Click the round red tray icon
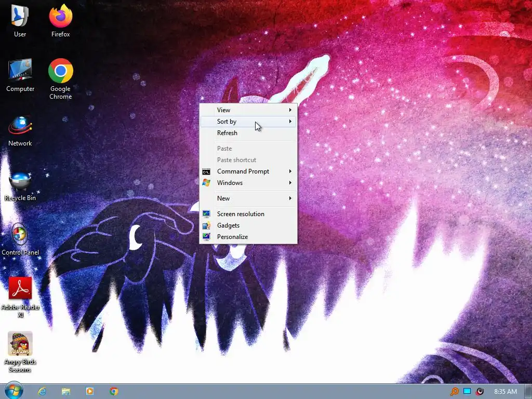The width and height of the screenshot is (532, 399). 480,392
